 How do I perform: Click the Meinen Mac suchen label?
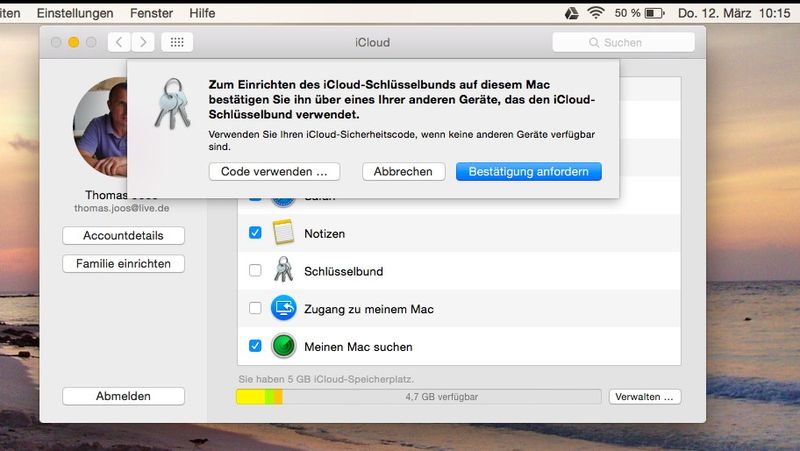(358, 347)
